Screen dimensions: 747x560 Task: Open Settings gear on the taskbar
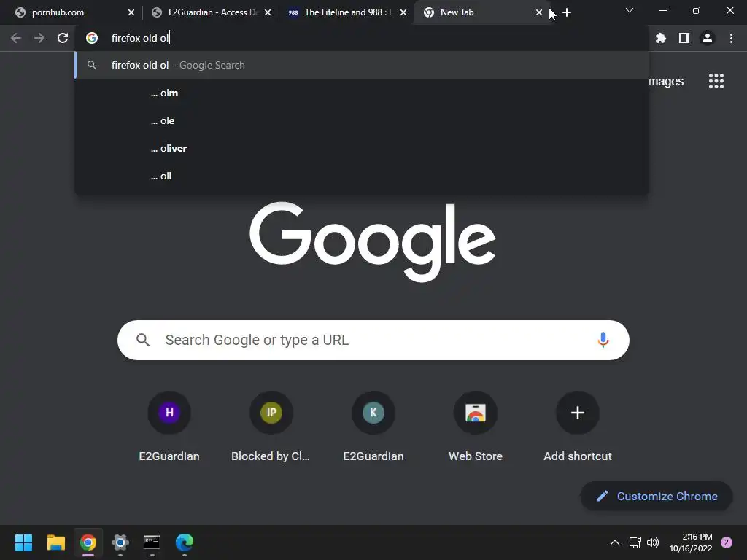point(120,542)
